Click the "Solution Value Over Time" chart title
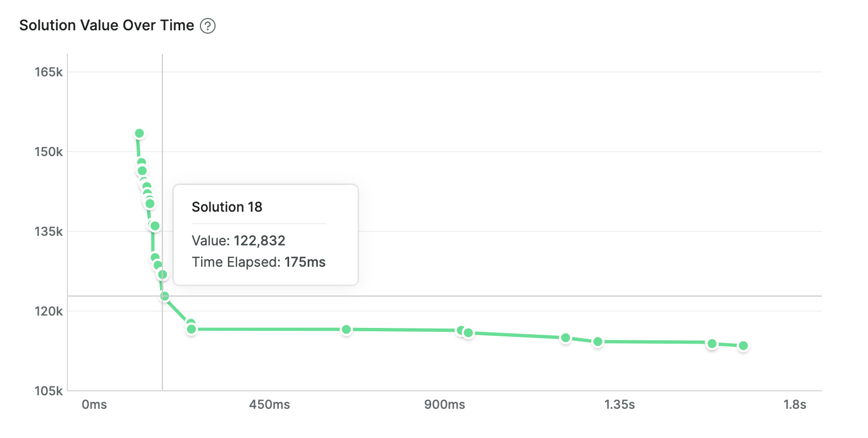 [107, 26]
